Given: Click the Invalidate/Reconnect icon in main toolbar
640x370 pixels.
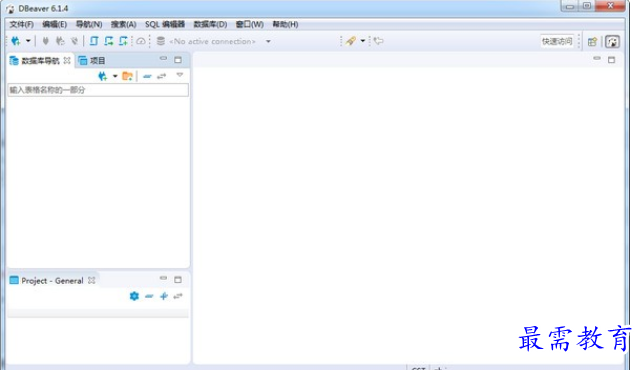Looking at the screenshot, I should coord(60,41).
